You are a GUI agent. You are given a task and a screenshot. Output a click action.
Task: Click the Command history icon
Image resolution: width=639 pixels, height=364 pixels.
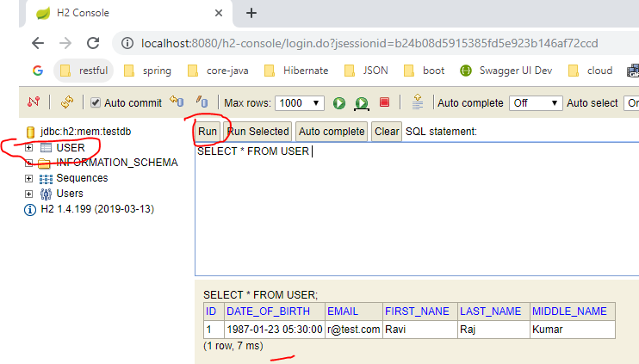(x=418, y=102)
